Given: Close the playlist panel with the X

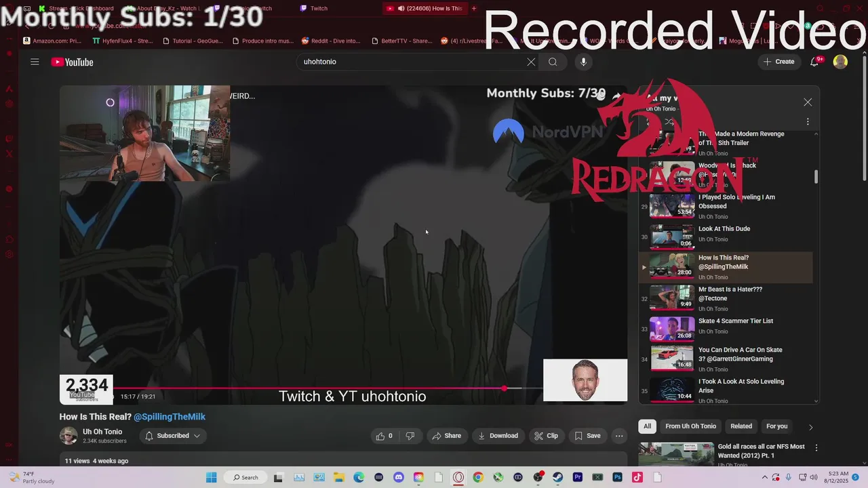Looking at the screenshot, I should (x=808, y=102).
